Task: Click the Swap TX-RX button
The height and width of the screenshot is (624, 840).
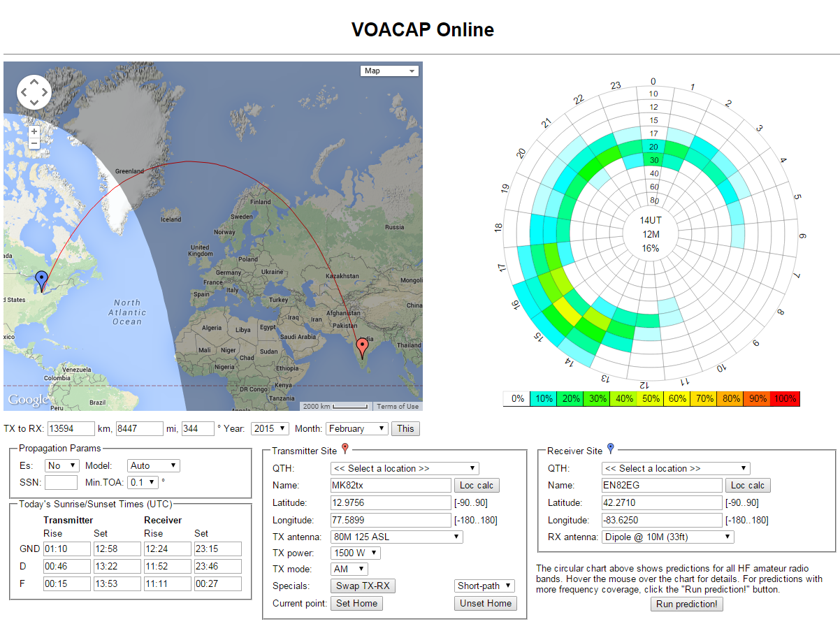Action: [x=363, y=586]
